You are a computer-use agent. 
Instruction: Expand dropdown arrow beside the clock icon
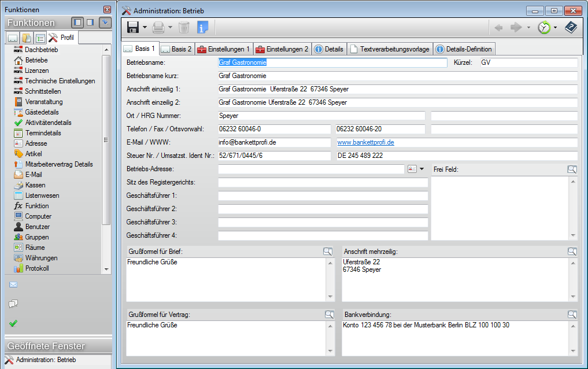555,27
